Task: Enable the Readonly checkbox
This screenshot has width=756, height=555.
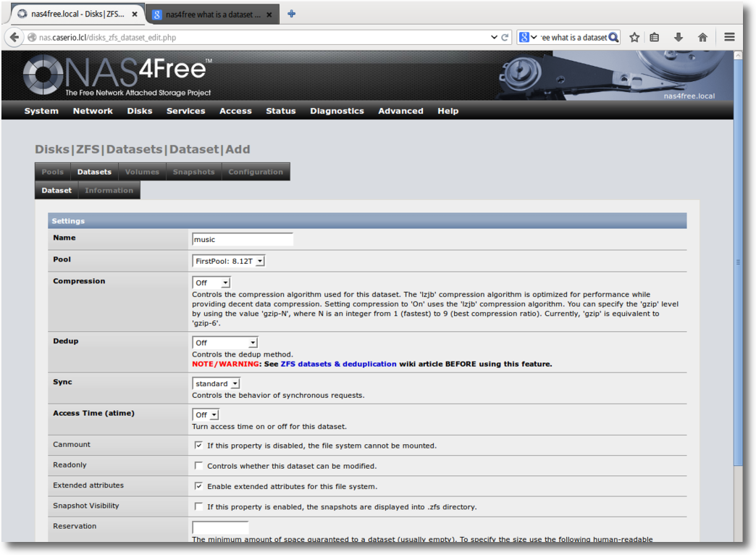Action: pos(198,465)
